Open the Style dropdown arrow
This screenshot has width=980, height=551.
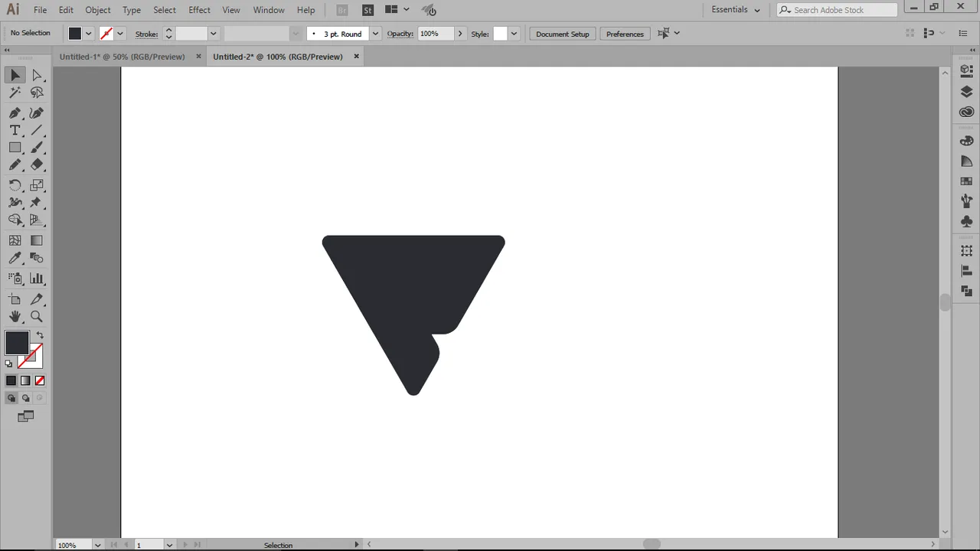tap(514, 34)
